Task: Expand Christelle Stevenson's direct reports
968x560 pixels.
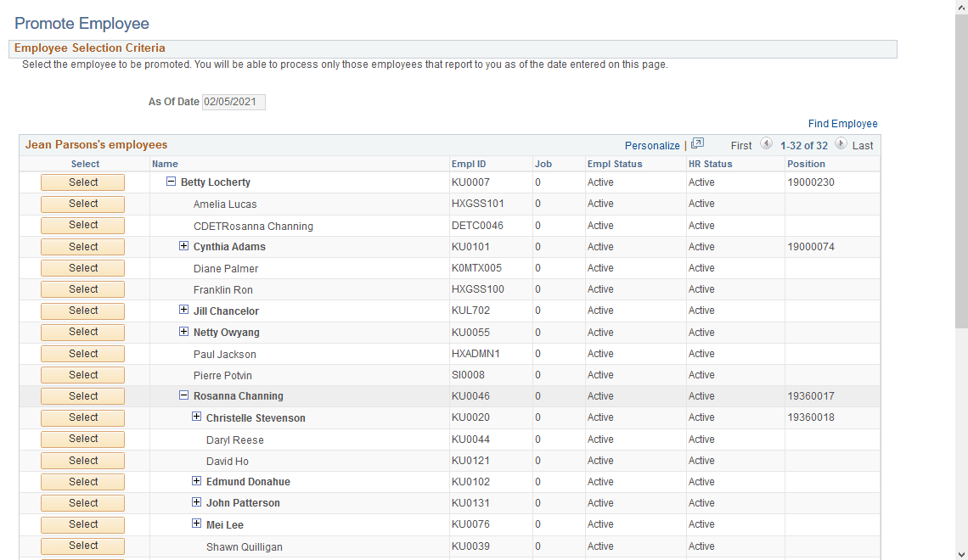Action: [197, 417]
